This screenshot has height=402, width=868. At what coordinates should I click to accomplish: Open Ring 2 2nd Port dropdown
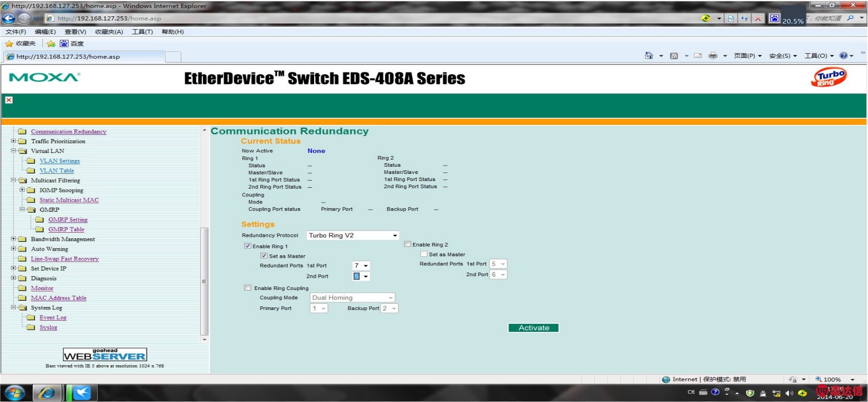click(498, 275)
